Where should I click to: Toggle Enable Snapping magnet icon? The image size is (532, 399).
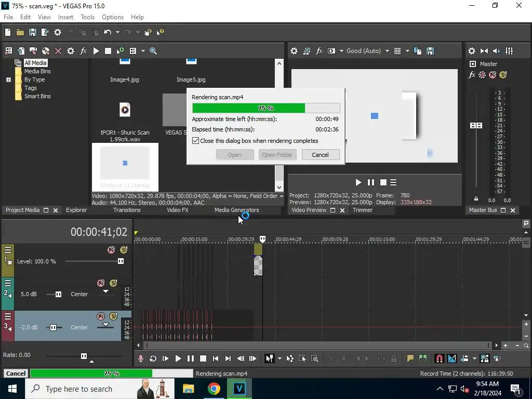coord(439,358)
